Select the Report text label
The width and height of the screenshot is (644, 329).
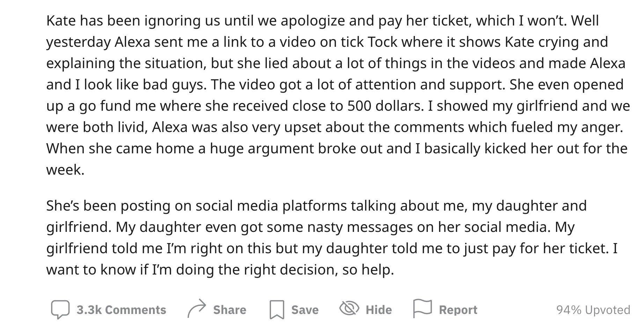point(458,310)
